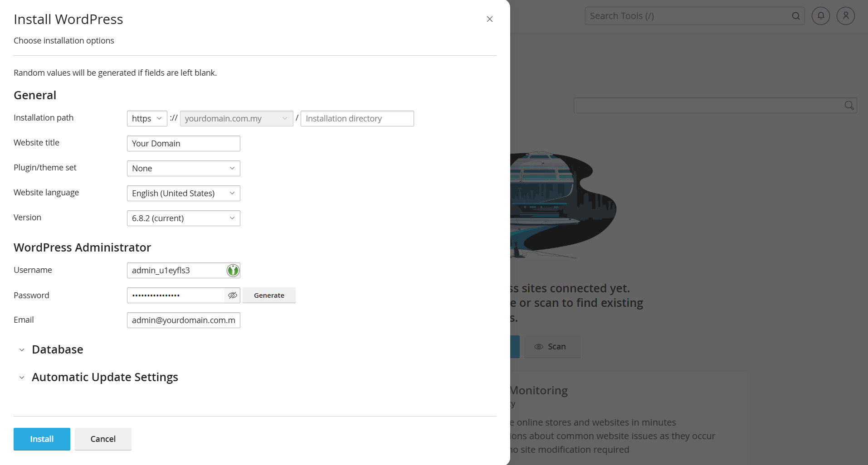Open the https protocol dropdown
Image resolution: width=868 pixels, height=465 pixels.
pos(147,118)
